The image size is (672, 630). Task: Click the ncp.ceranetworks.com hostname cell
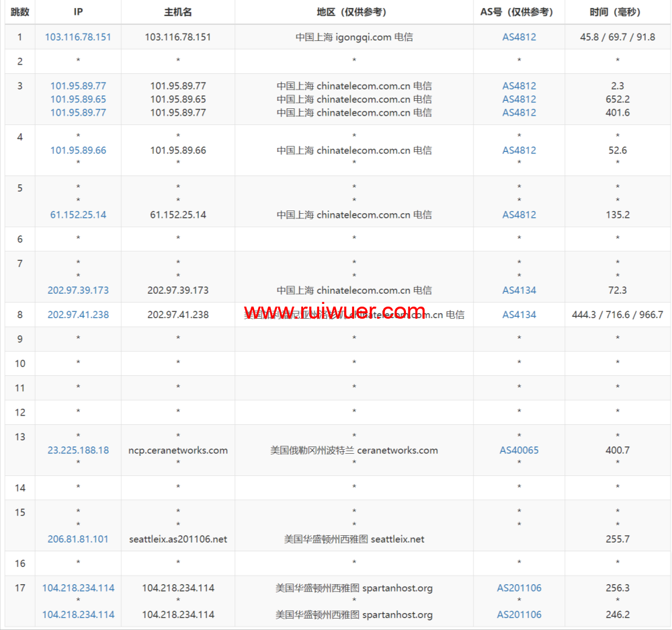[177, 450]
